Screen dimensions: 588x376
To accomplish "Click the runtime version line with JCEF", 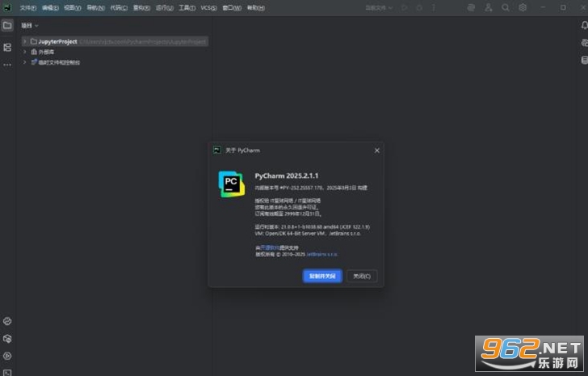I will point(312,226).
